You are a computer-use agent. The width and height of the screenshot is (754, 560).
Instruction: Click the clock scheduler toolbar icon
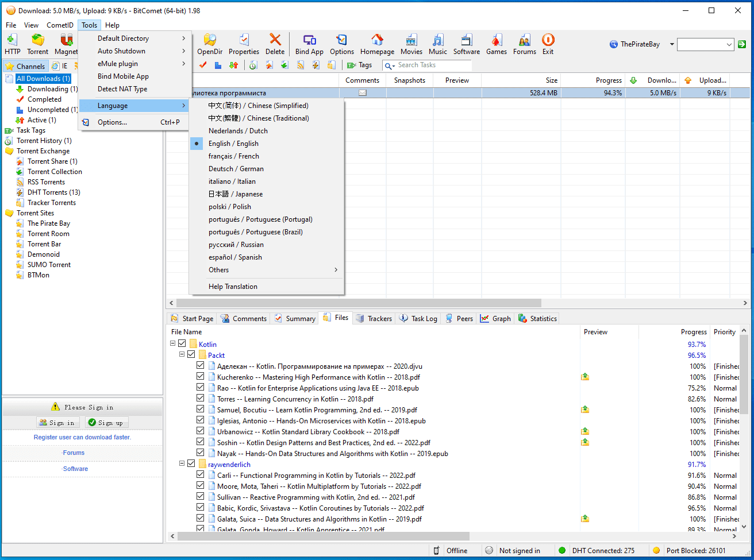point(253,65)
